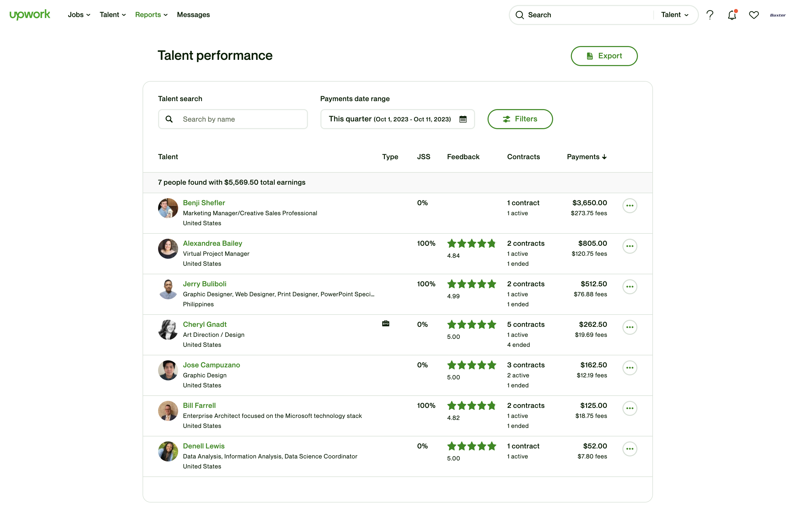Open more options for Bill Farrell
The height and width of the screenshot is (532, 797).
click(x=630, y=408)
